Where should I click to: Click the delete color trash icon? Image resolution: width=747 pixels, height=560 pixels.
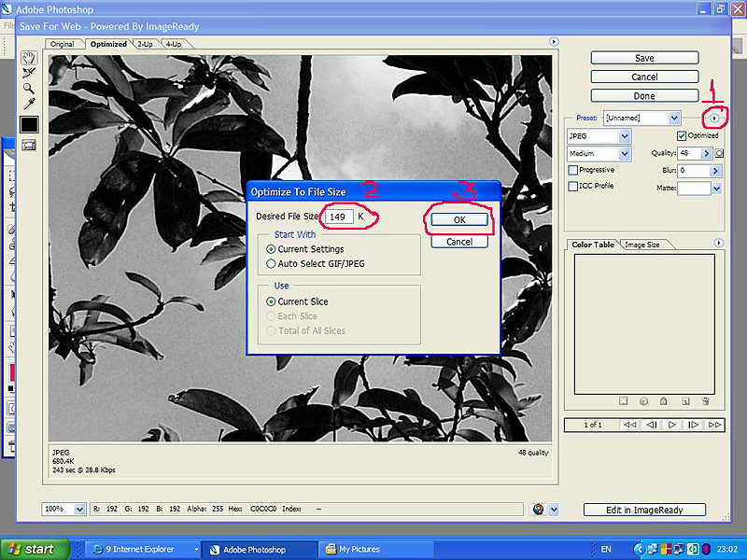coord(706,401)
